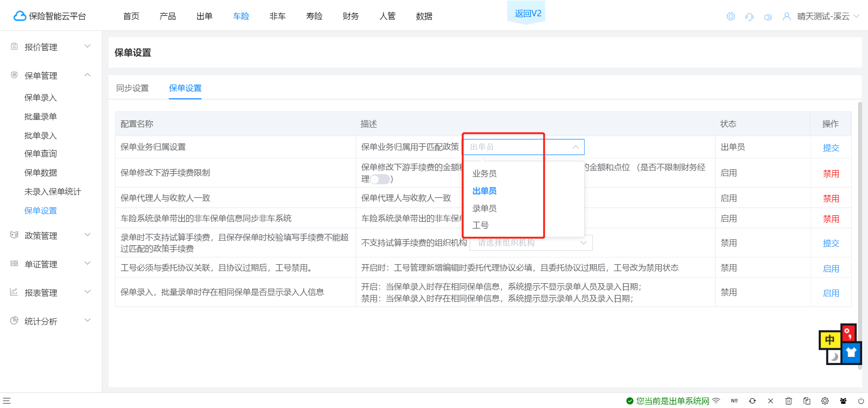This screenshot has width=868, height=408.
Task: Click the 保单管理 shield icon
Action: click(x=14, y=75)
